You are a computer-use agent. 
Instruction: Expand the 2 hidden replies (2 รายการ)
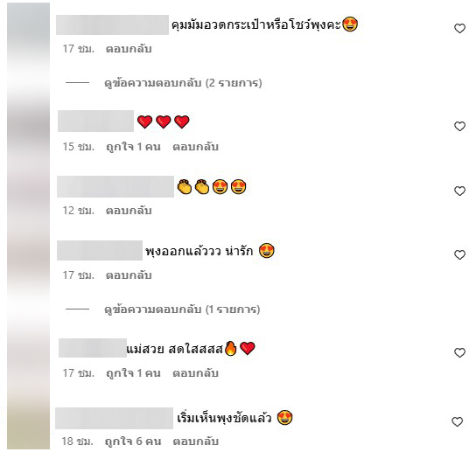point(183,83)
